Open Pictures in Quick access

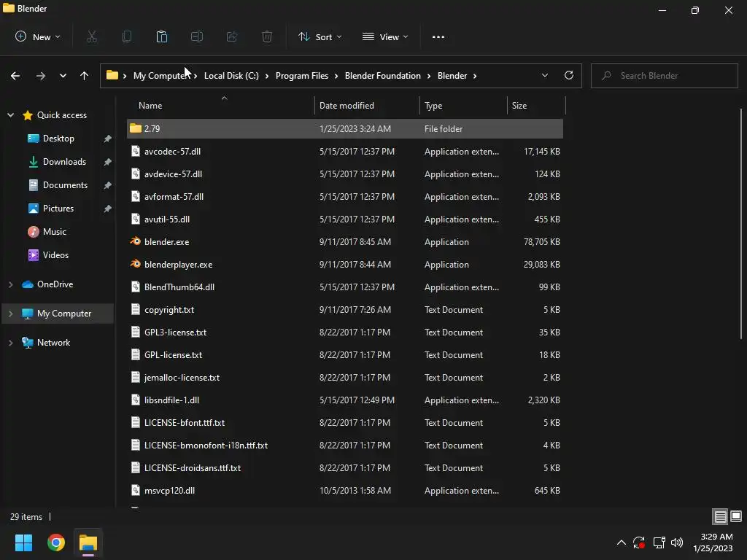pos(58,208)
